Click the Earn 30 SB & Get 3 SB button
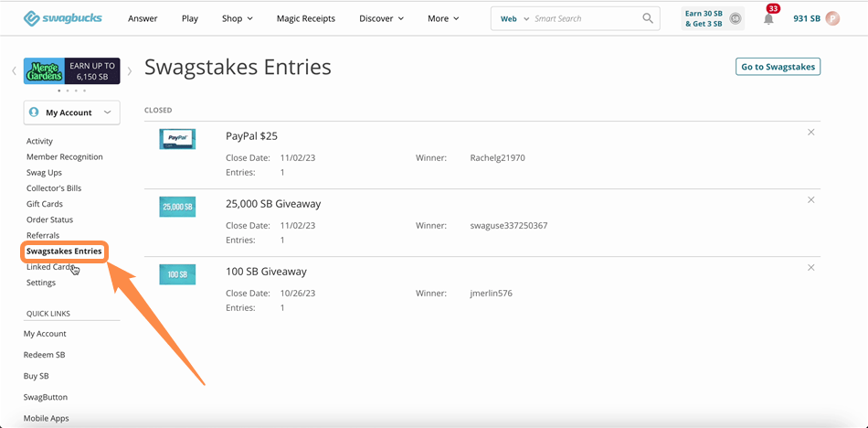The width and height of the screenshot is (868, 428). [713, 19]
